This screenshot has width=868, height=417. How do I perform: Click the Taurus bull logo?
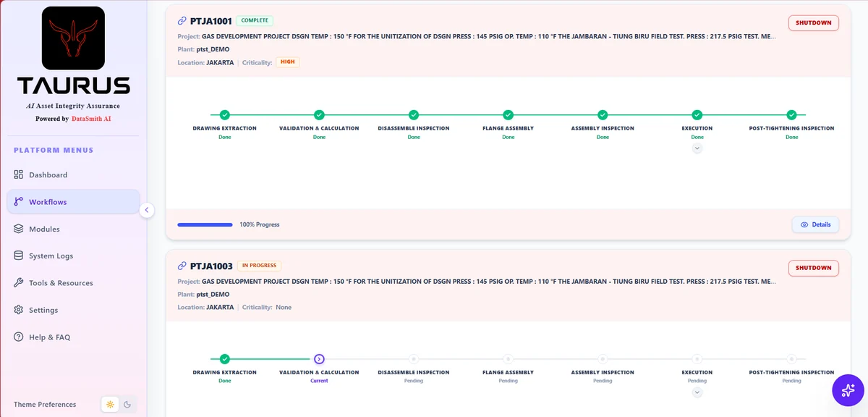73,38
